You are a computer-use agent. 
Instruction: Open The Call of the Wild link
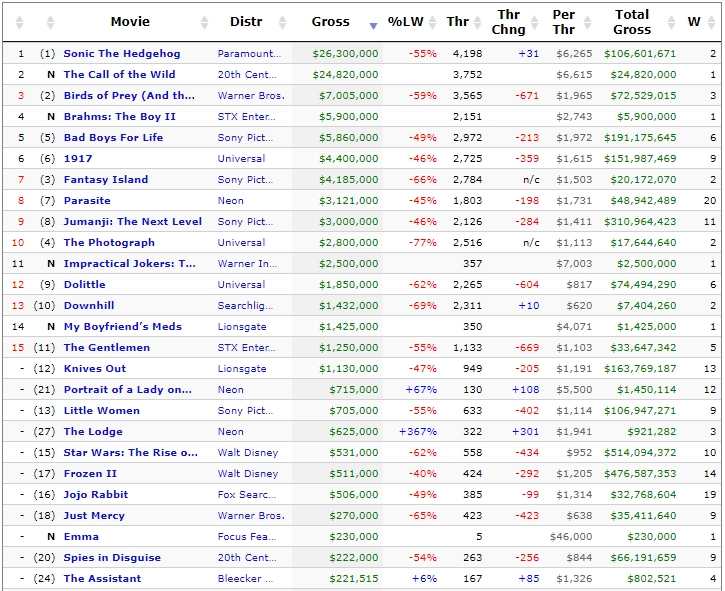(x=119, y=75)
